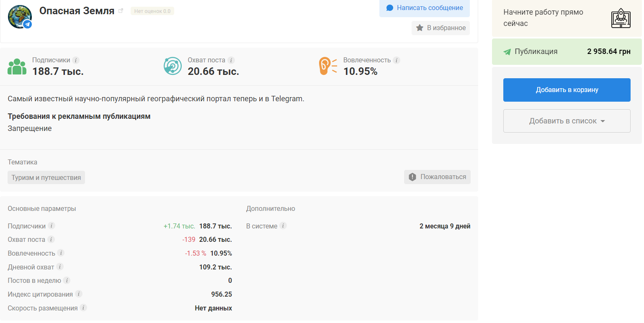Click the Опасная Земля channel avatar
The height and width of the screenshot is (323, 644).
pos(20,17)
